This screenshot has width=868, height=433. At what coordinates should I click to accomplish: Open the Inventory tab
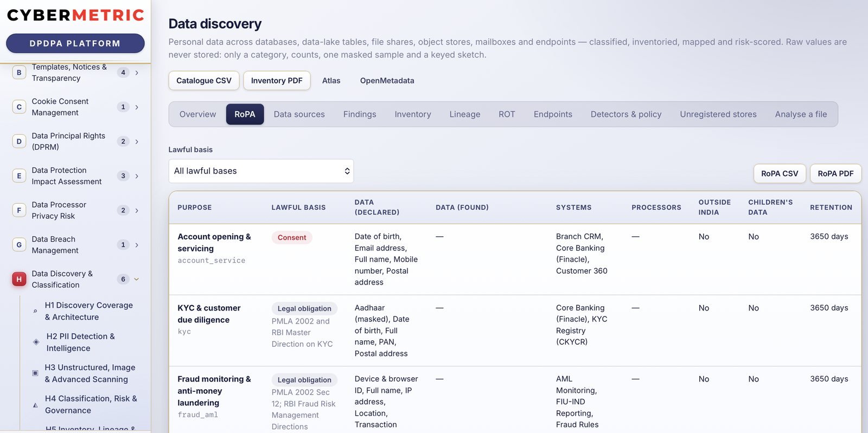[x=413, y=114]
